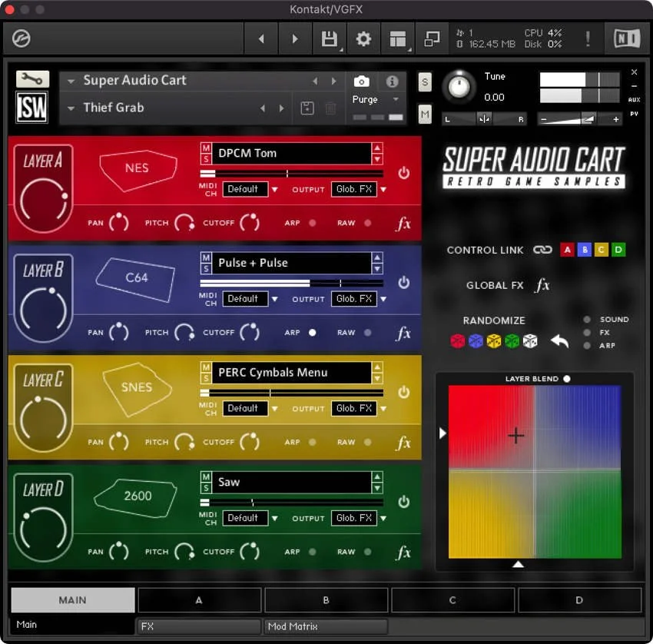The width and height of the screenshot is (653, 644).
Task: Open Layer A fx panel
Action: click(x=403, y=224)
